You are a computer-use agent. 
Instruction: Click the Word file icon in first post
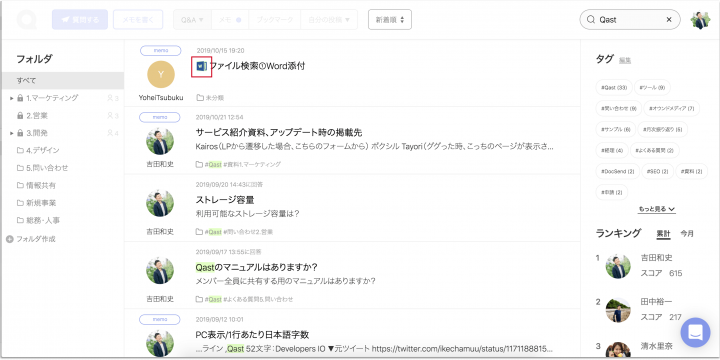tap(201, 67)
